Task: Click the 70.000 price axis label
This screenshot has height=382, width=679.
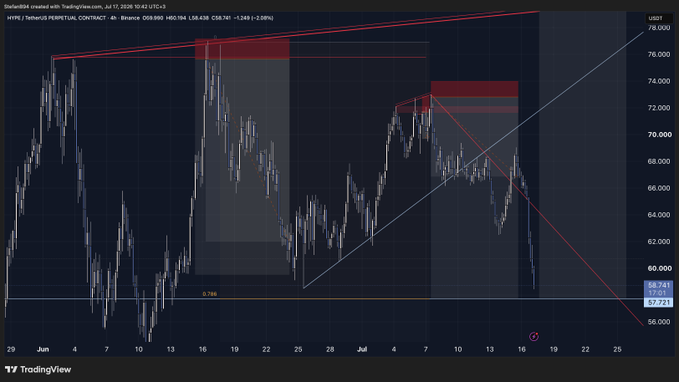Action: pyautogui.click(x=659, y=135)
